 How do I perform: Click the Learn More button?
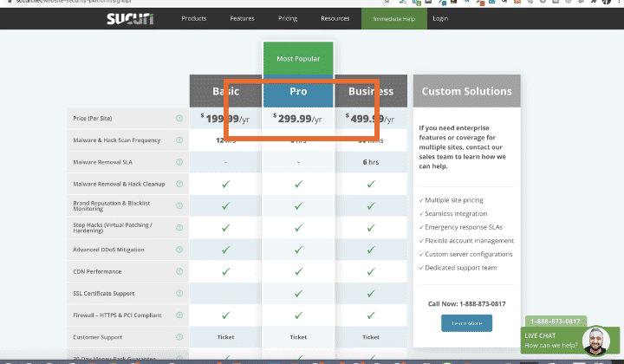pyautogui.click(x=467, y=323)
